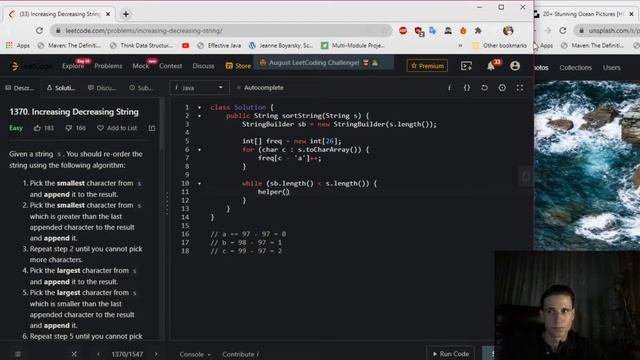Viewport: 640px width, 360px height.
Task: Switch to the Solution tab
Action: tap(61, 88)
